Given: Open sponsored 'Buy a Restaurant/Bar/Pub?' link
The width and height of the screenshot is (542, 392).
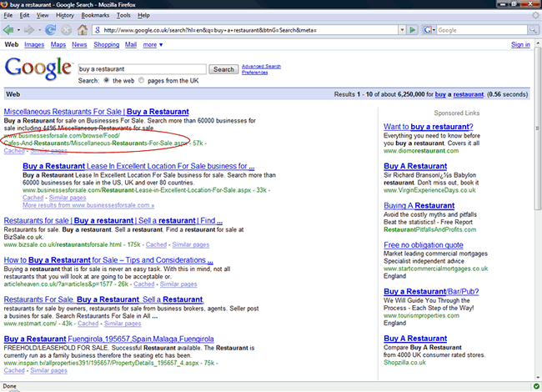Looking at the screenshot, I should coord(431,291).
